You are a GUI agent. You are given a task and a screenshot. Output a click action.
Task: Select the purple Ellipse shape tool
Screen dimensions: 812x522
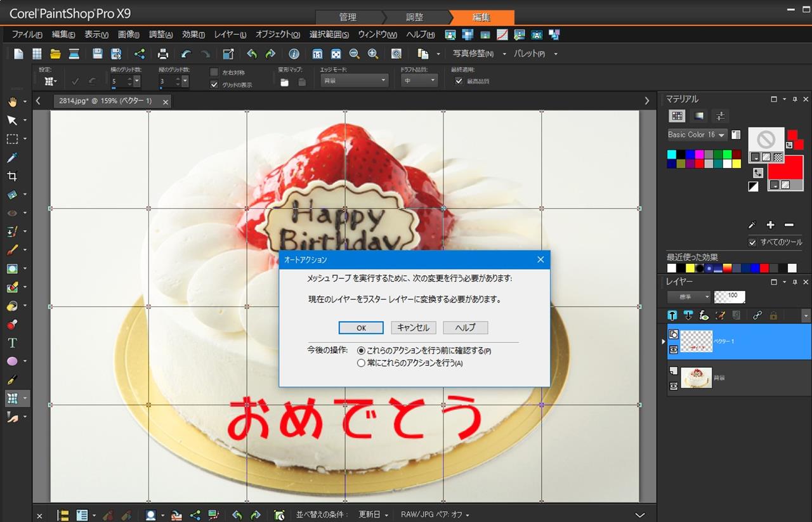pyautogui.click(x=12, y=362)
